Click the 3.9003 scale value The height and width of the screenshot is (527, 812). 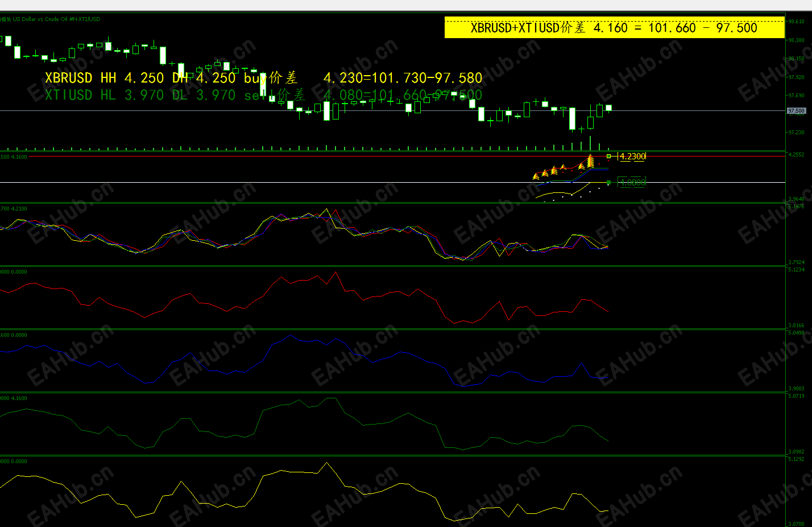coord(796,389)
